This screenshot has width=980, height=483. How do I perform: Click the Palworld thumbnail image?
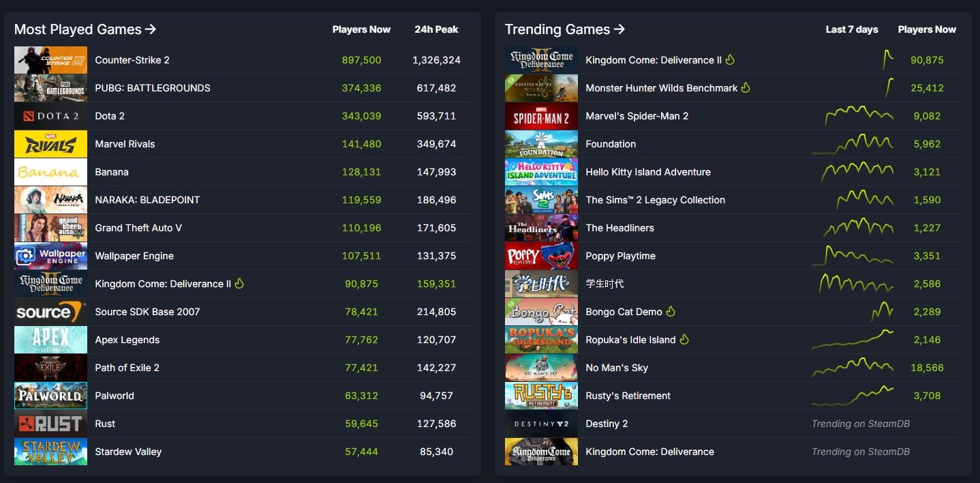pos(50,396)
